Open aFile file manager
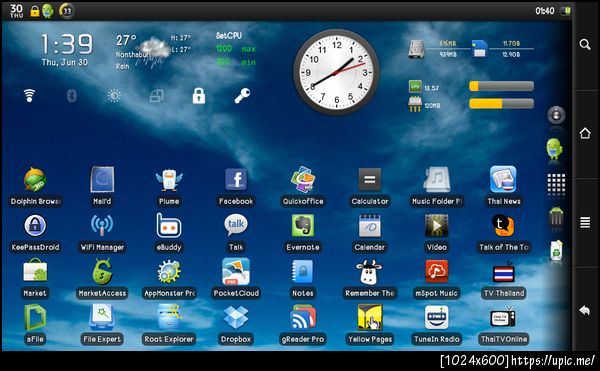The width and height of the screenshot is (600, 371). [35, 317]
